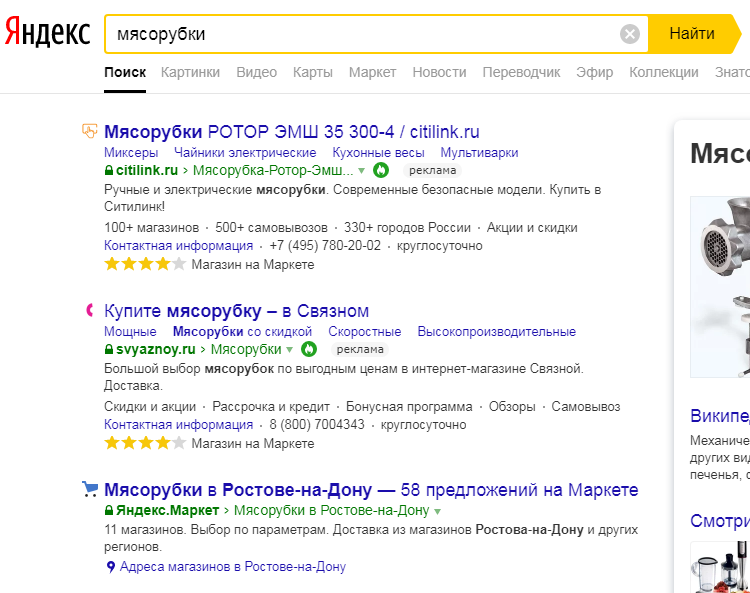The width and height of the screenshot is (750, 593).
Task: Click the Yandex Market cart icon
Action: click(x=90, y=490)
